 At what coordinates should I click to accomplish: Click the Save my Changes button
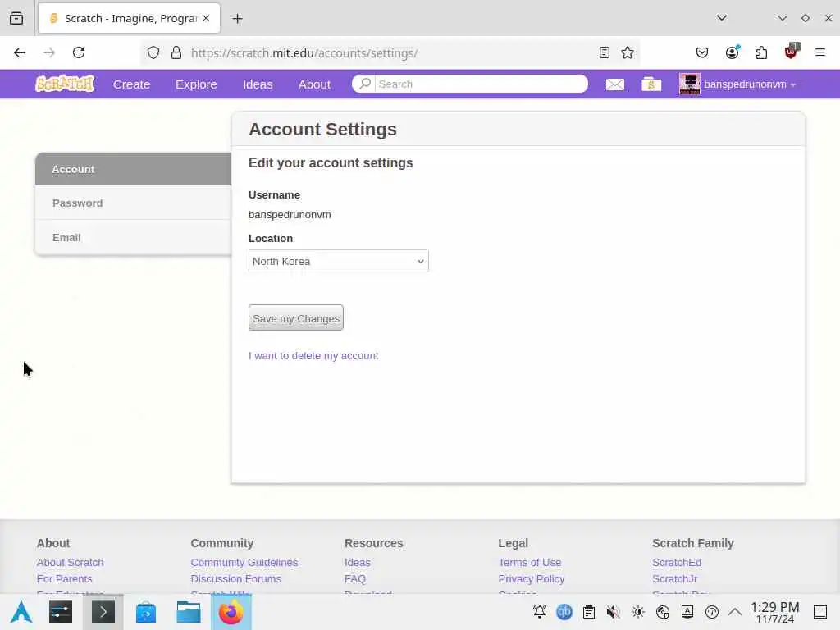click(295, 317)
